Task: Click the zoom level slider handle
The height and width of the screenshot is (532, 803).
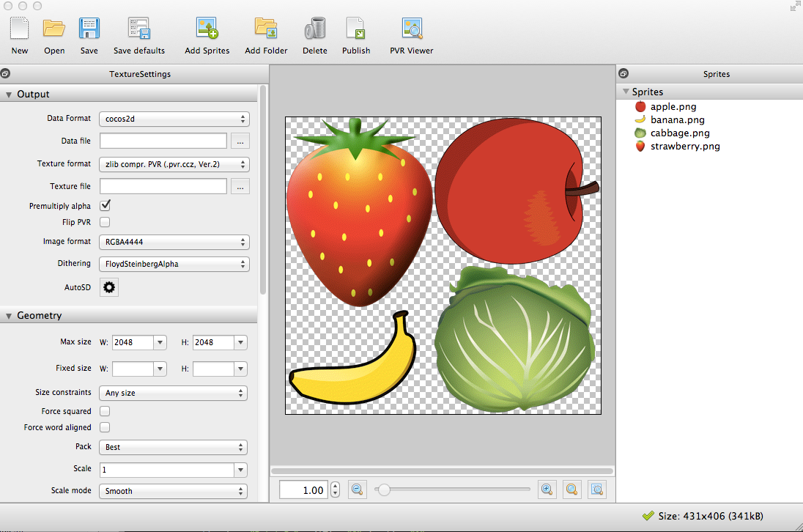Action: pos(383,489)
